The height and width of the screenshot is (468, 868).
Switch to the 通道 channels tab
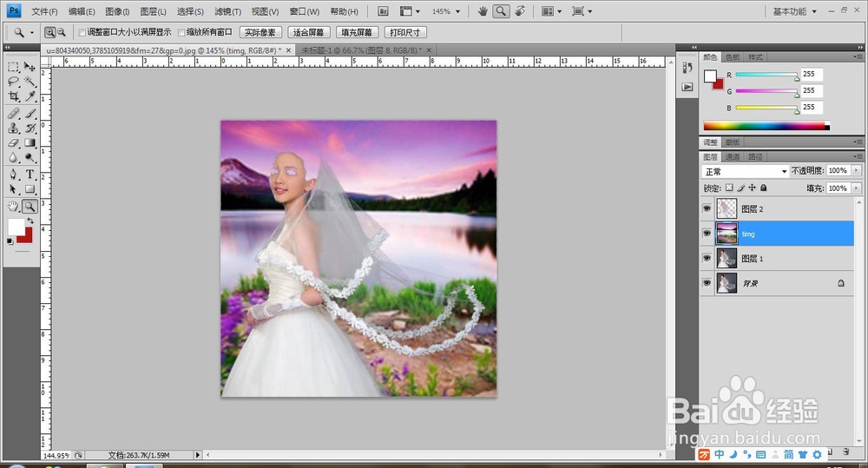coord(733,157)
